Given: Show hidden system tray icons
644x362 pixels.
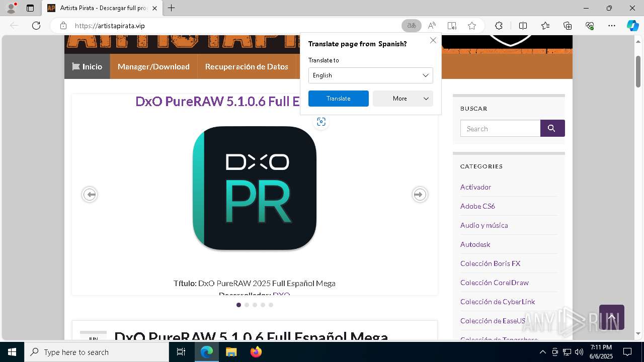Looking at the screenshot, I should [x=542, y=352].
